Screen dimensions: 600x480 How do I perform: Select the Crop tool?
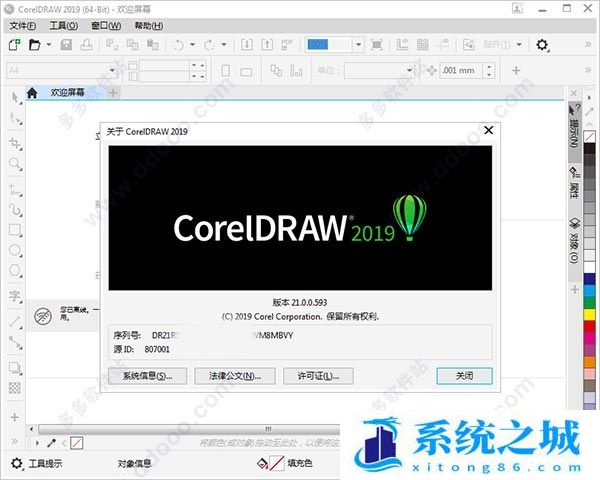point(15,144)
